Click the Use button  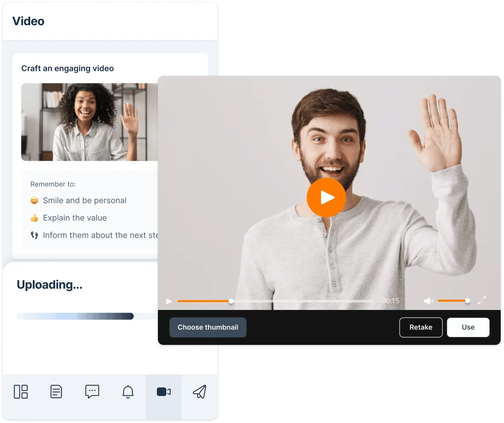(x=468, y=327)
